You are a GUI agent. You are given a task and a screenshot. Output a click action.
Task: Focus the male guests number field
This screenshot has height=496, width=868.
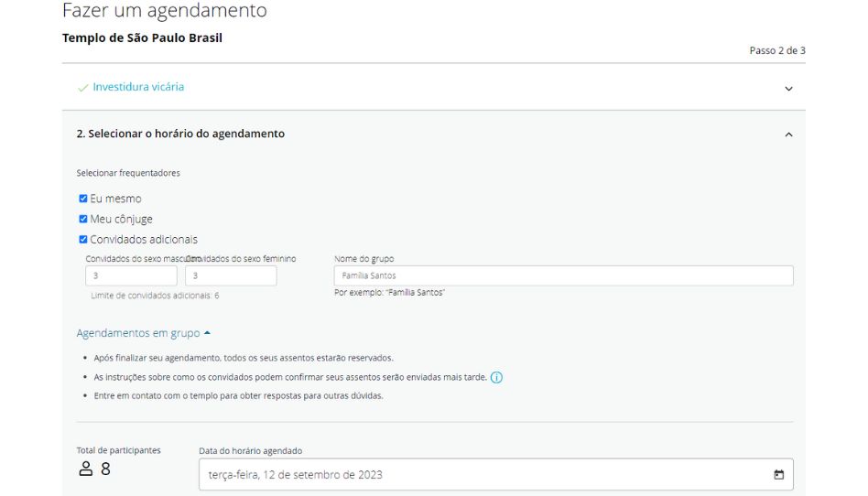coord(131,275)
